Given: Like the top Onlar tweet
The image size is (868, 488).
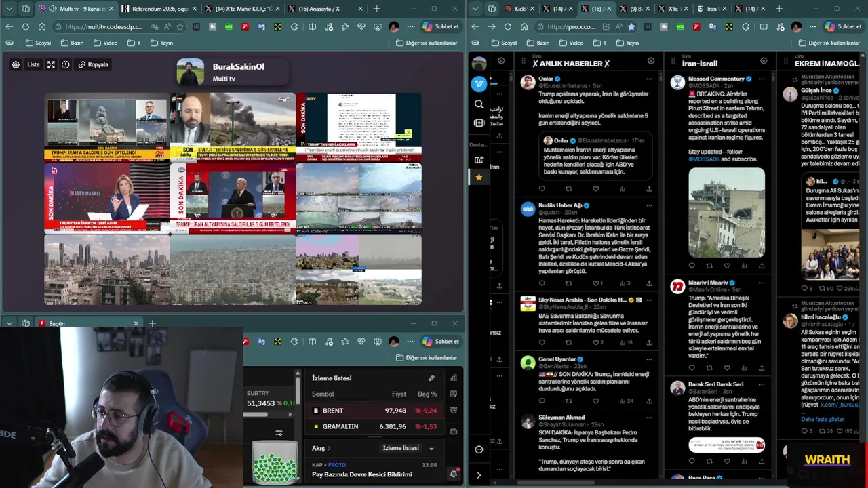Looking at the screenshot, I should (595, 189).
